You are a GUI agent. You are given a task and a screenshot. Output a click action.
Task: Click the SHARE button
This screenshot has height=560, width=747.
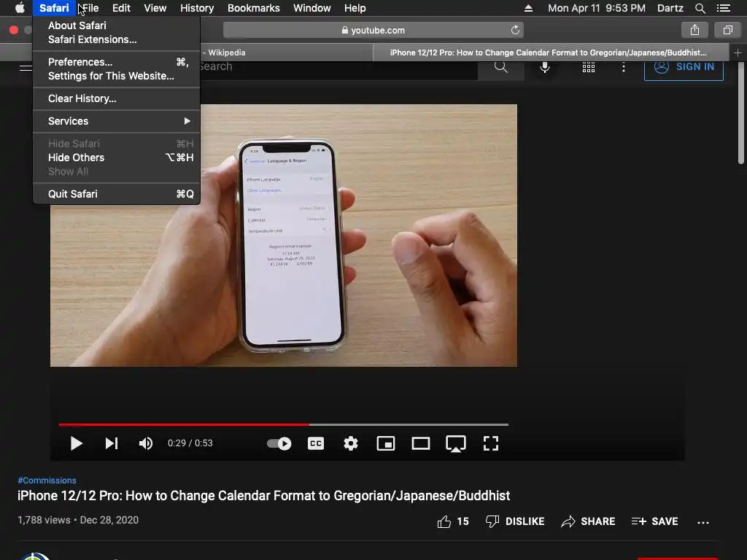[588, 521]
